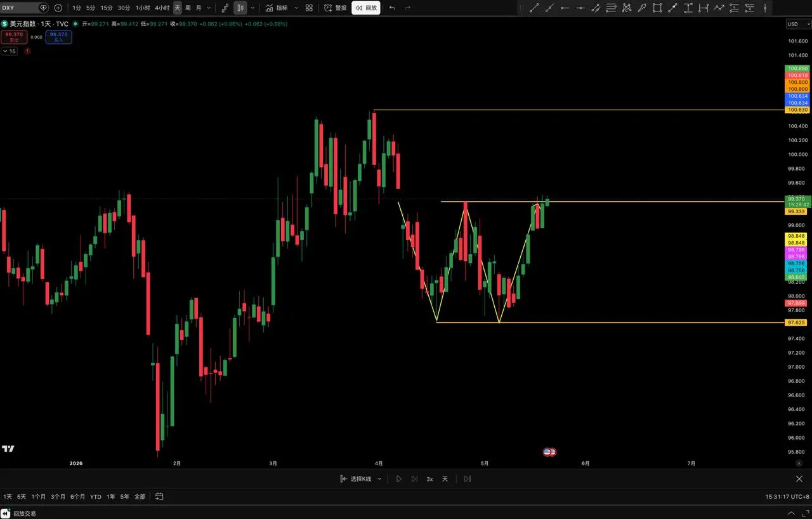This screenshot has width=812, height=519.
Task: Change the 3x replay speed
Action: pos(429,479)
